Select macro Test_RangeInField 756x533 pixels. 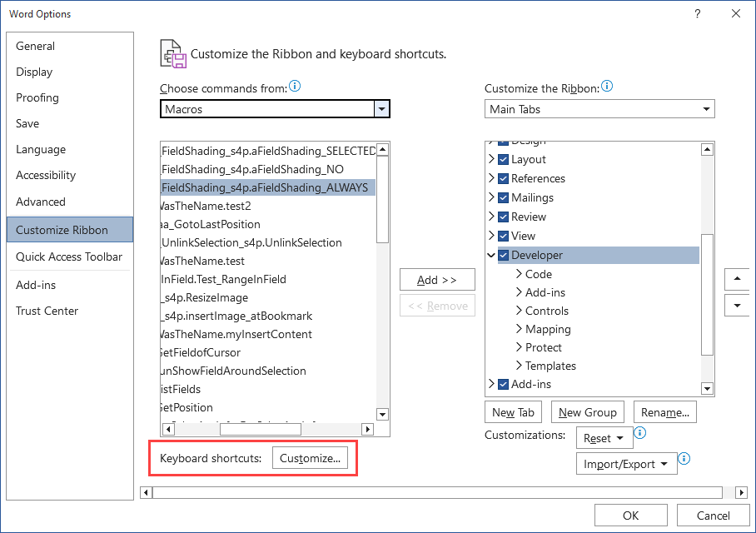tap(267, 279)
